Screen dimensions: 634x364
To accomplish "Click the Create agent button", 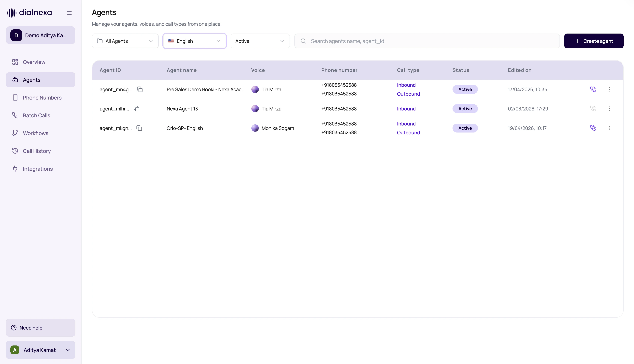I will [594, 41].
